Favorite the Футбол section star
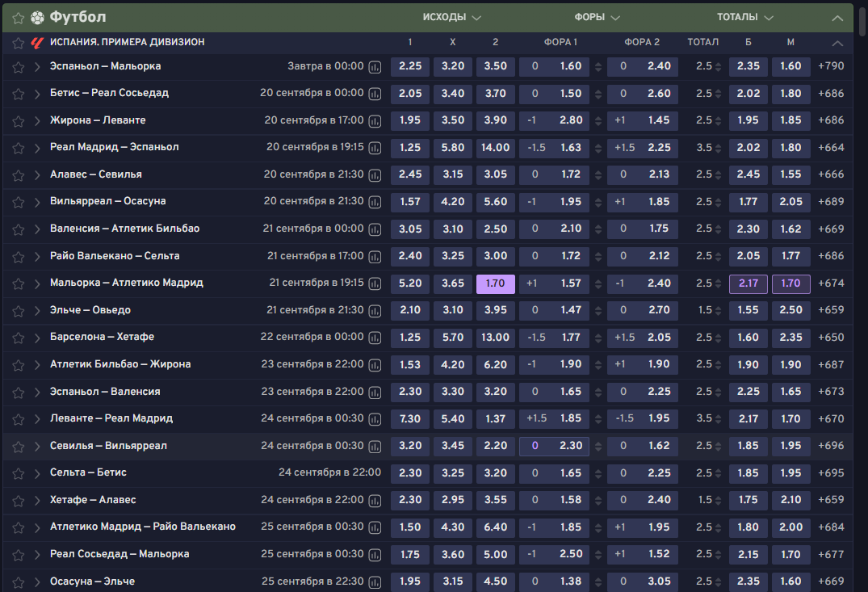 coord(19,18)
